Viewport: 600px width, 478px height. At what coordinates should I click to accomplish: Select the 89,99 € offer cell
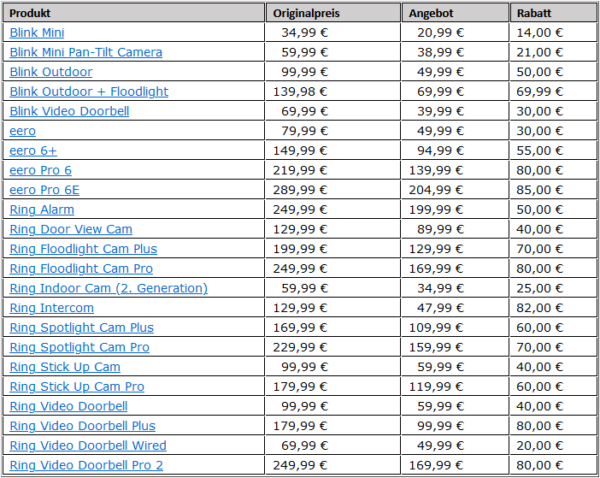(x=455, y=229)
